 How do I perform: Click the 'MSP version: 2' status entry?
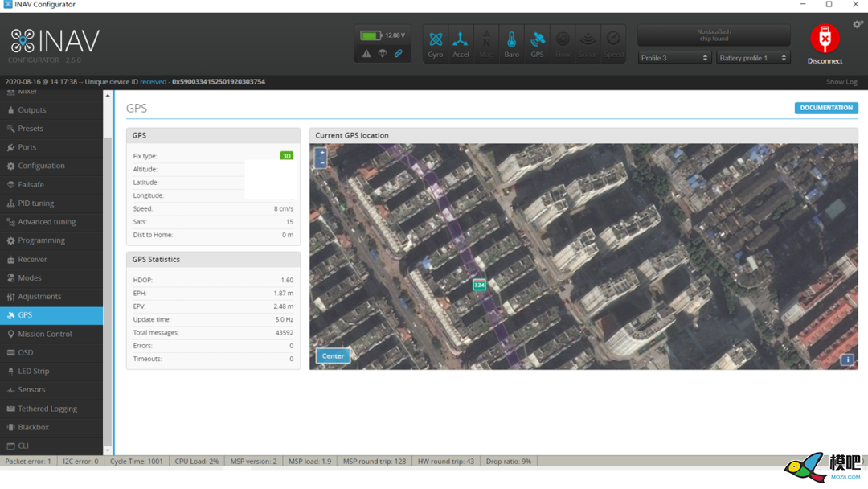click(253, 462)
